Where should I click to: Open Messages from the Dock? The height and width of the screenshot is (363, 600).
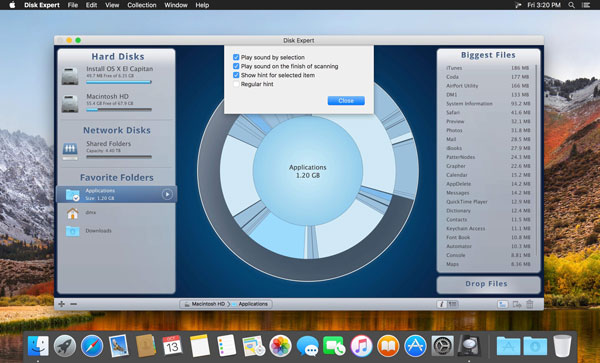pyautogui.click(x=307, y=346)
